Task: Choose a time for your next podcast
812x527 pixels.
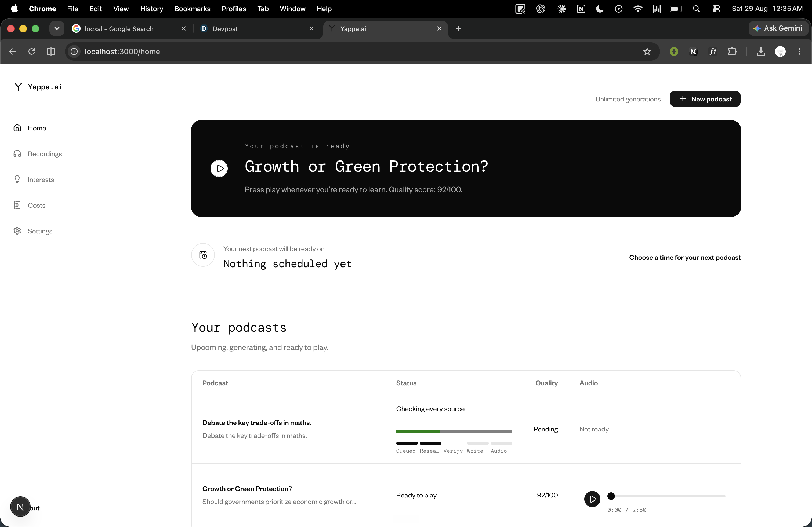Action: click(x=685, y=257)
